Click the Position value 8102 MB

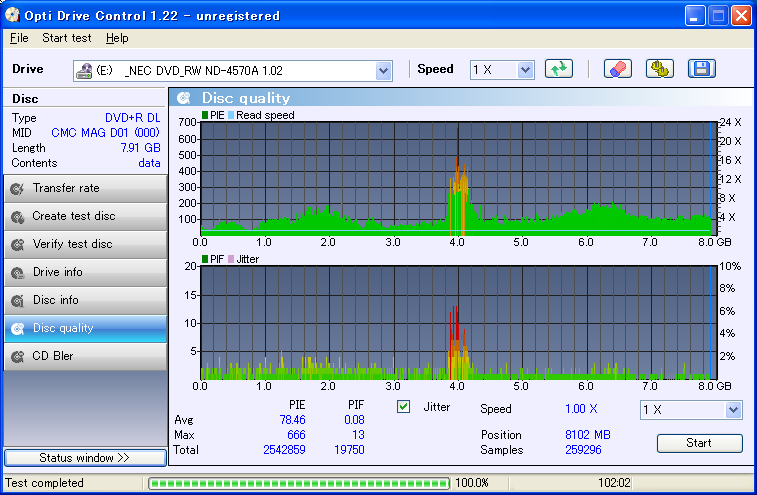point(588,435)
